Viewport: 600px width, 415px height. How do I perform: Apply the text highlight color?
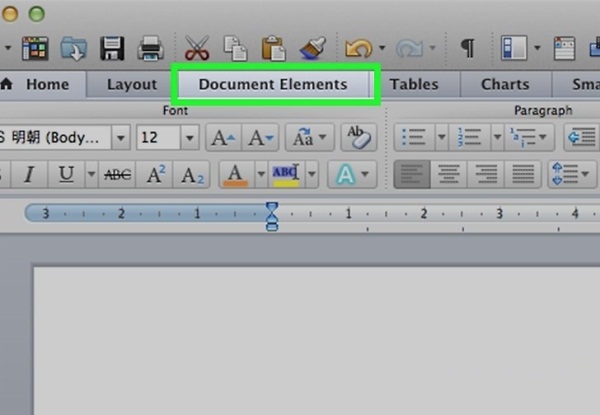pyautogui.click(x=285, y=175)
